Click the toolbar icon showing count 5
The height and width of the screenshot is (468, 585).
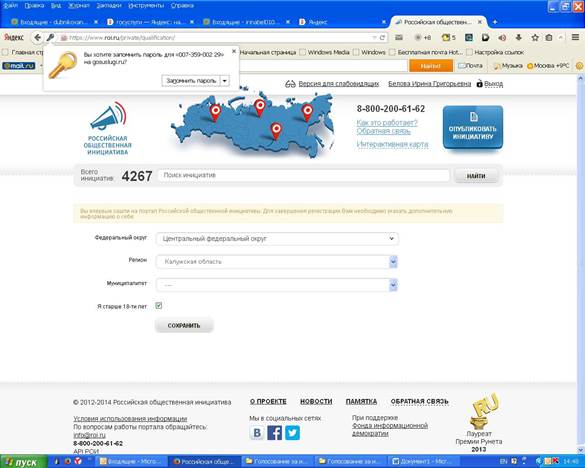coord(449,37)
